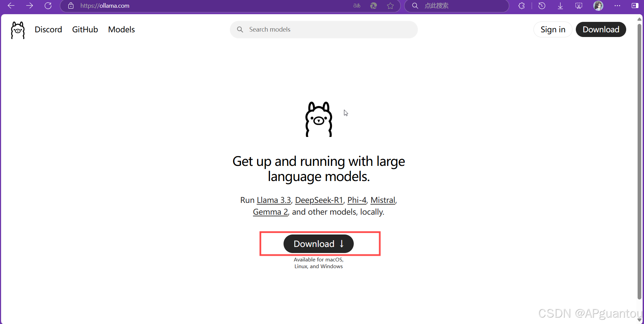Open the browser downloads panel
Screen dimensions: 644x324
(560, 6)
